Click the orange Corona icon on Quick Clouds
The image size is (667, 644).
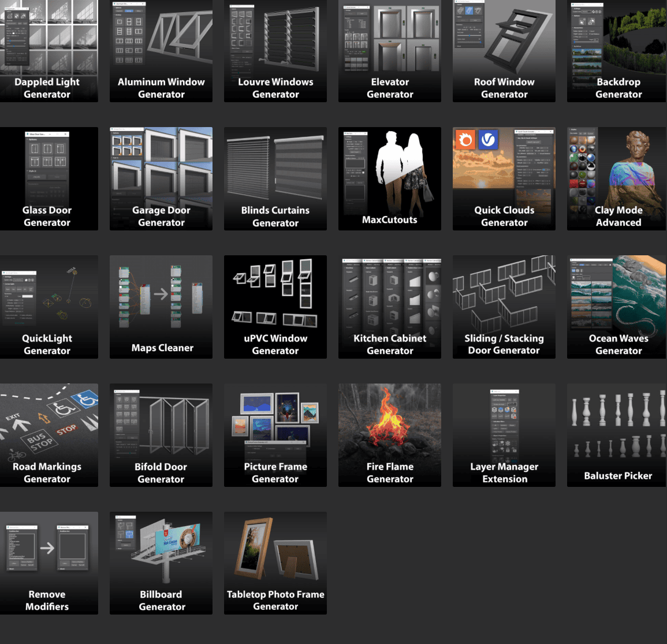[465, 140]
